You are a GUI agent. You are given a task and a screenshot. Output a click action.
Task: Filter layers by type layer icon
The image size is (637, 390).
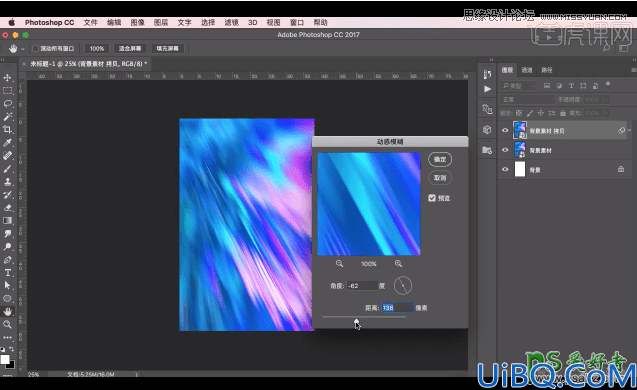[x=571, y=86]
